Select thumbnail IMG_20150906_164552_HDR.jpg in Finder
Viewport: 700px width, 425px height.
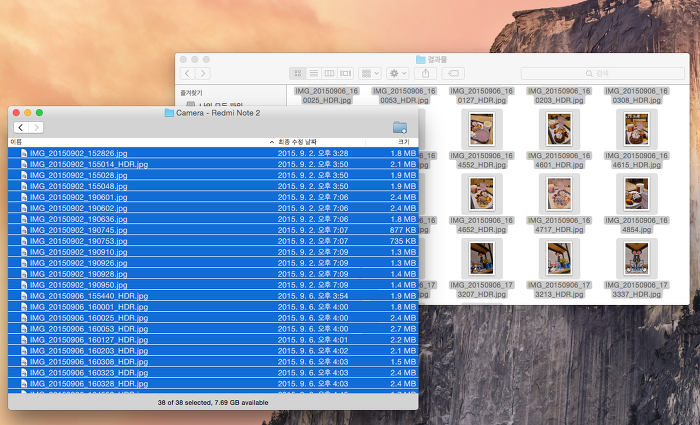click(x=482, y=129)
